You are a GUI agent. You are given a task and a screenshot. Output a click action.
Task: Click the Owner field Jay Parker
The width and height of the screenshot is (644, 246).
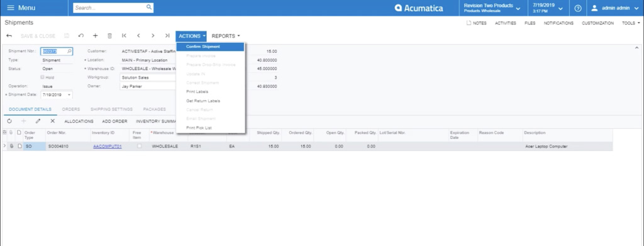coord(148,86)
